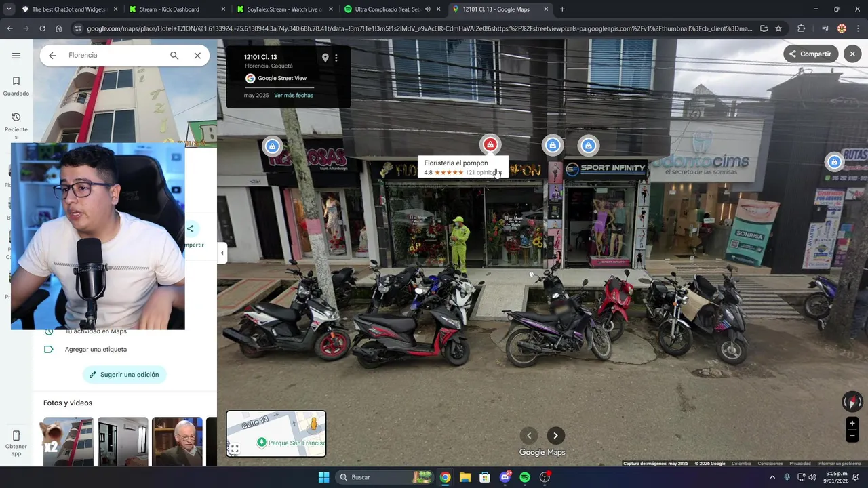The width and height of the screenshot is (868, 488).
Task: Open the room interior photo thumbnail
Action: 123,442
